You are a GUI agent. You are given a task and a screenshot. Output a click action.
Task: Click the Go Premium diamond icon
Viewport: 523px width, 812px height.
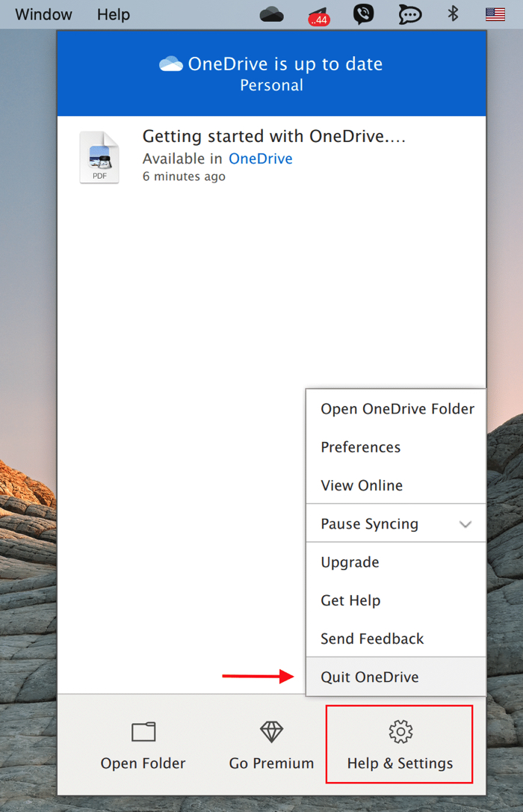click(x=271, y=731)
